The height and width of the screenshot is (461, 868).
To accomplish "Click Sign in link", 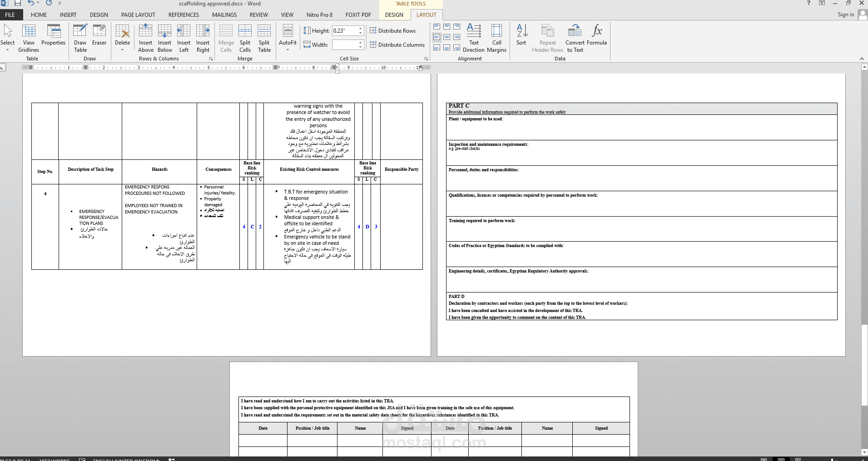I will point(846,15).
